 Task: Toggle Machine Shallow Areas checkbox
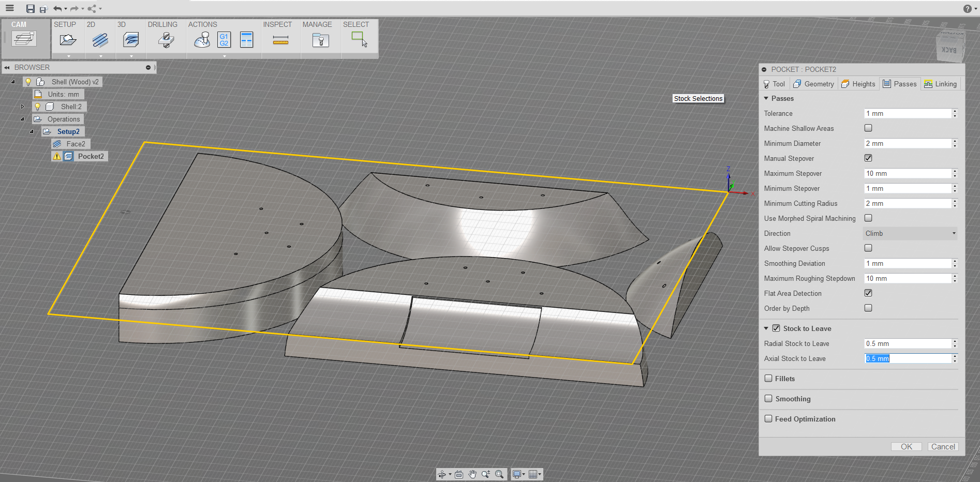[868, 128]
